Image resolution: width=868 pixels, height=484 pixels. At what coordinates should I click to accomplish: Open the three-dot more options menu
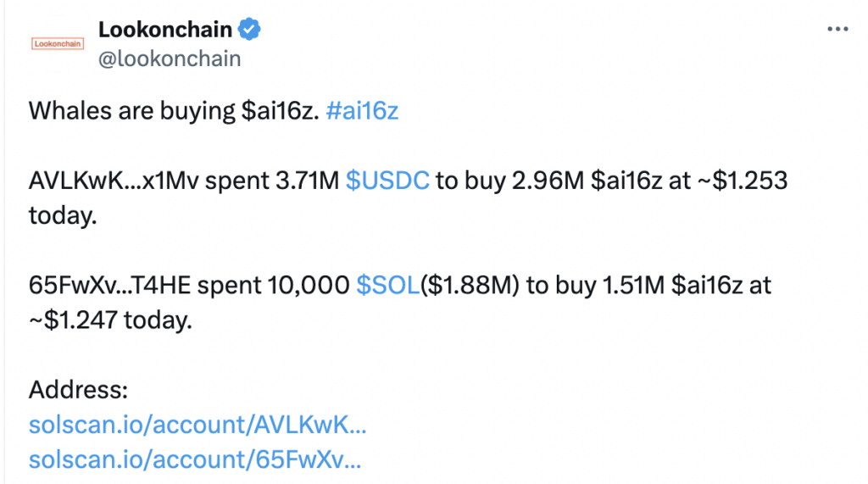pyautogui.click(x=837, y=29)
